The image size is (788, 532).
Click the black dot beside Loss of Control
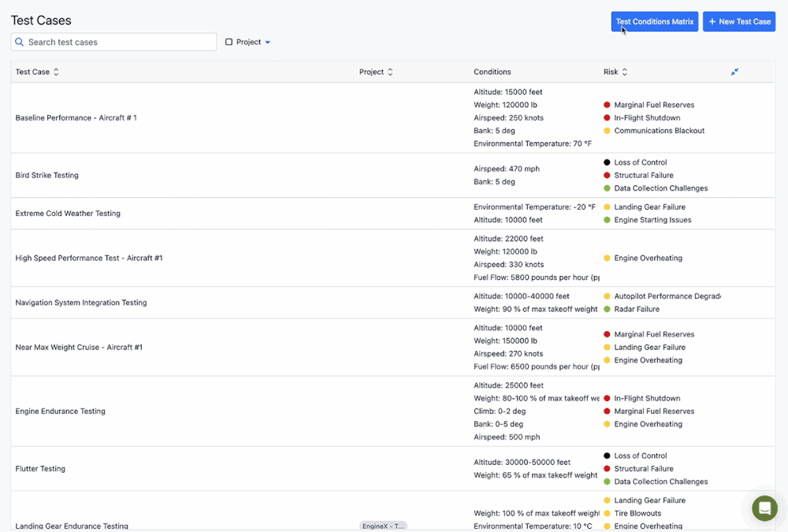click(x=605, y=162)
